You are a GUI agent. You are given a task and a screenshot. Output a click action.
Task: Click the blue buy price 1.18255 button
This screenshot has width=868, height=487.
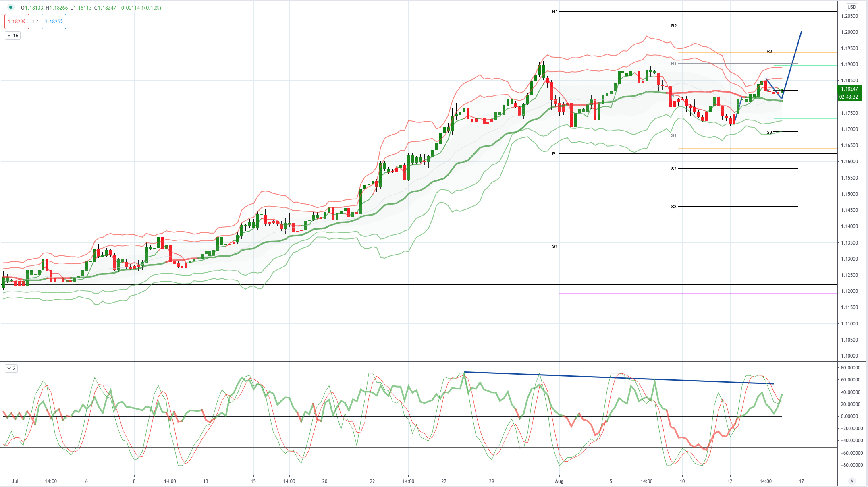[54, 21]
